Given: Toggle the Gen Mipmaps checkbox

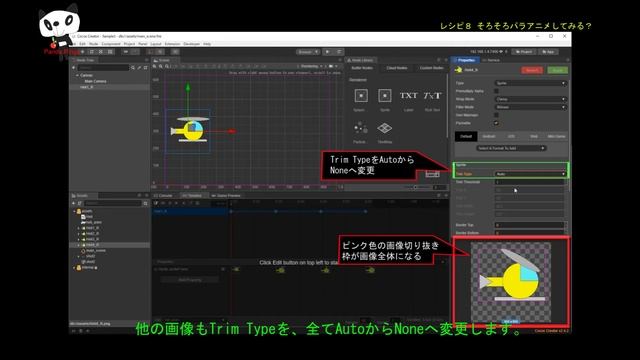Looking at the screenshot, I should click(496, 115).
